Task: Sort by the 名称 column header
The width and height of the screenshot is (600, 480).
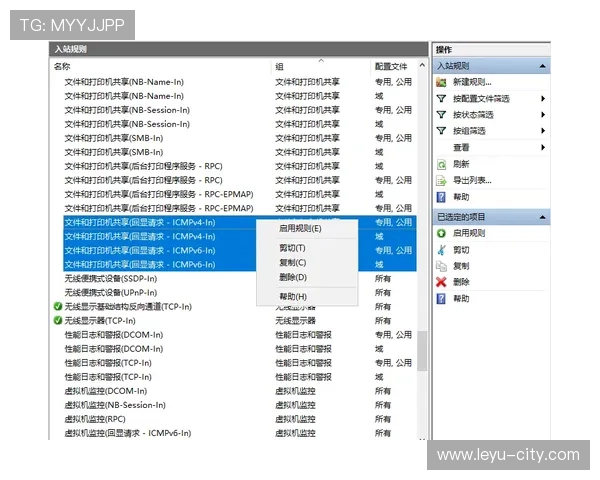Action: tap(62, 66)
